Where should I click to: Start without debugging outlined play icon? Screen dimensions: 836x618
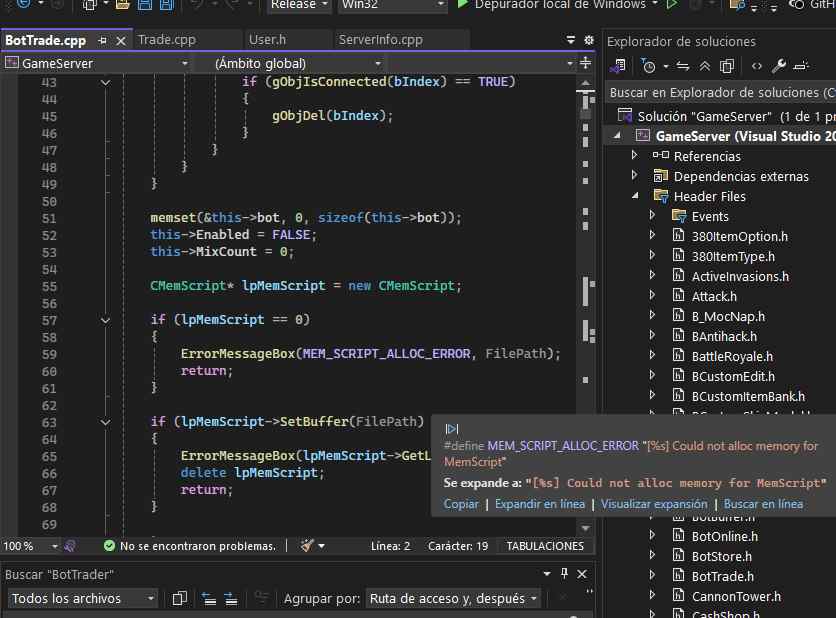(x=672, y=4)
